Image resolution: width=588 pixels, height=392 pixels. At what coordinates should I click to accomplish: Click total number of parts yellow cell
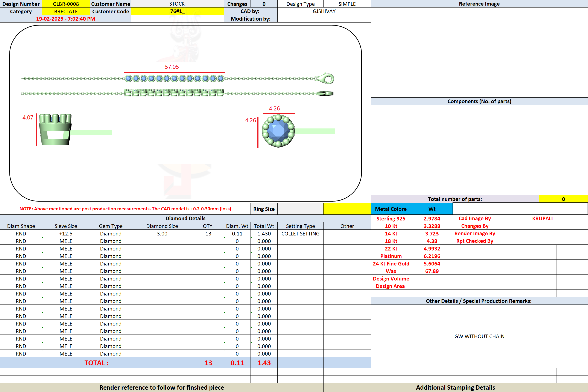[563, 199]
